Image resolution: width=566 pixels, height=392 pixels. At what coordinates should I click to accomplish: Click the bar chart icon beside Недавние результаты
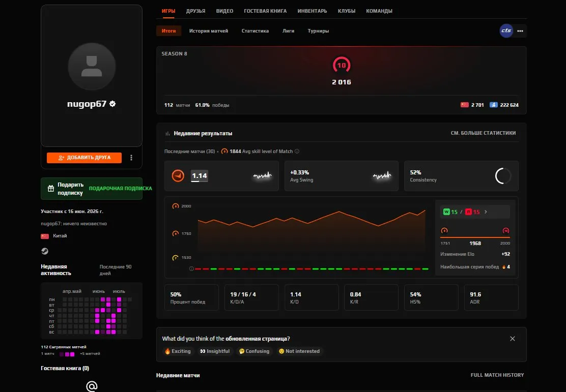(x=167, y=133)
